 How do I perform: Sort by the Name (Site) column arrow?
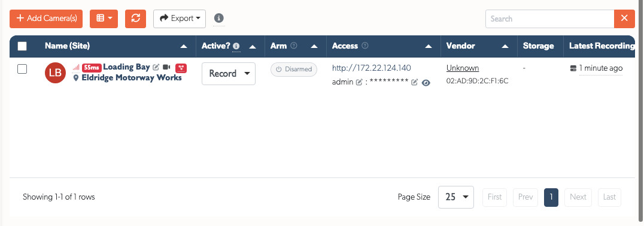pos(184,47)
